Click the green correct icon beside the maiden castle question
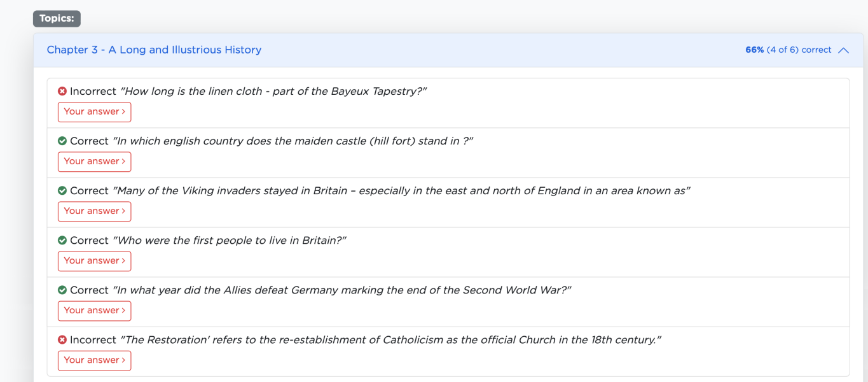The height and width of the screenshot is (382, 868). (x=62, y=141)
